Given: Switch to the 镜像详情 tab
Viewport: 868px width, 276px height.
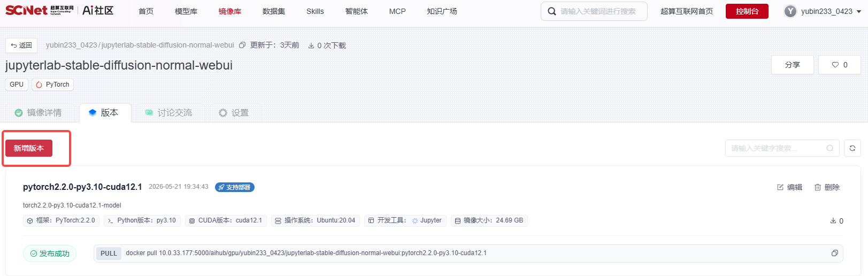Looking at the screenshot, I should (x=38, y=113).
